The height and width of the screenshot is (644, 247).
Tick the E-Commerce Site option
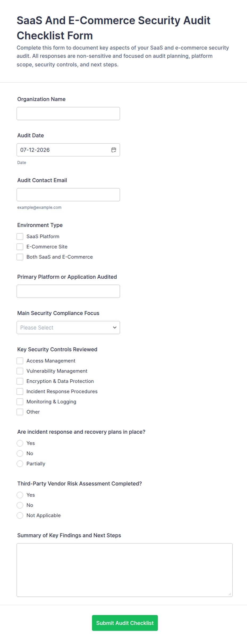(x=20, y=247)
